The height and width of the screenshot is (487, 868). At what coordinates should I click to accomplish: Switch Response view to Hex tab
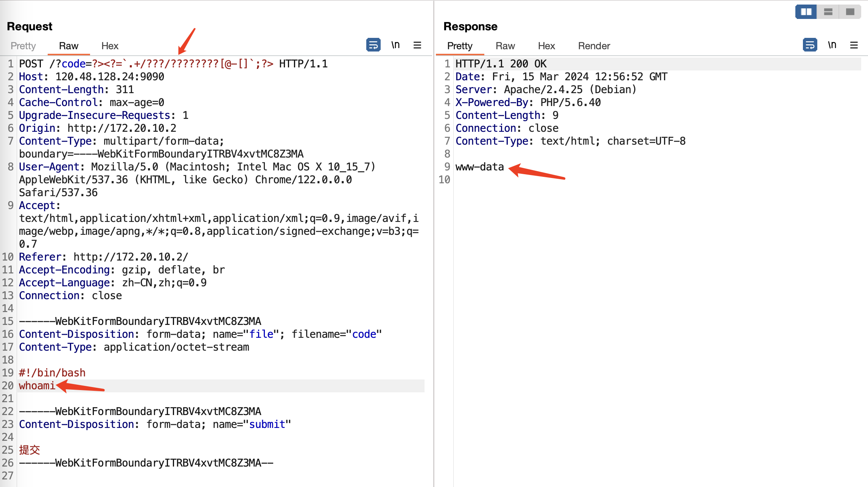tap(546, 46)
